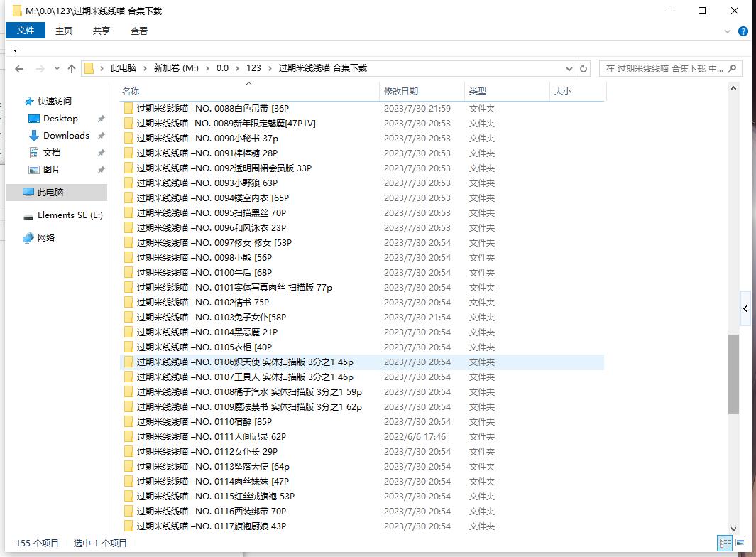Switch to details view layout icon
The height and width of the screenshot is (557, 756).
pos(725,543)
